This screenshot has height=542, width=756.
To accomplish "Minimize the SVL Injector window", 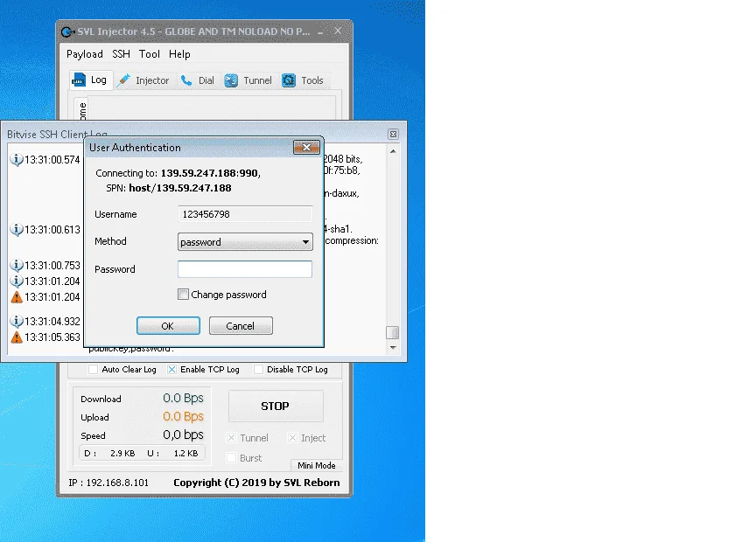I will (x=320, y=31).
